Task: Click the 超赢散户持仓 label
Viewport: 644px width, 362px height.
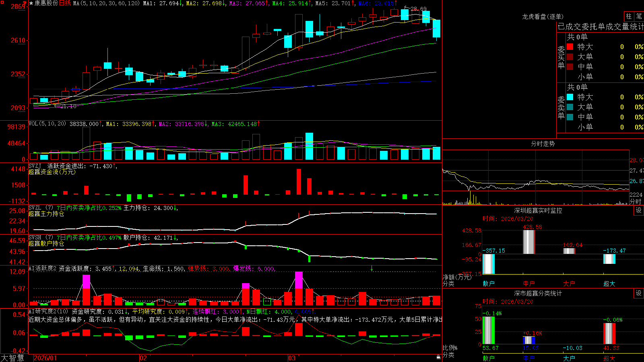Action: [46, 243]
